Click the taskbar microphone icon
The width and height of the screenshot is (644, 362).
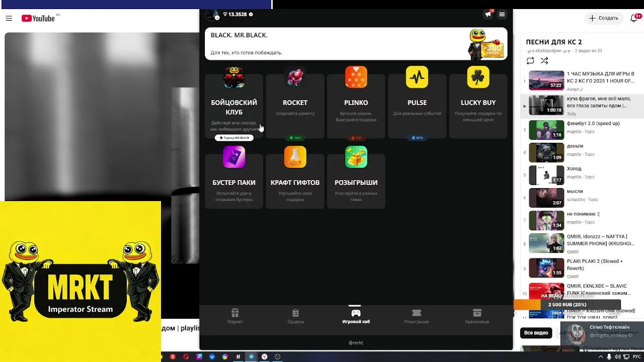(609, 357)
